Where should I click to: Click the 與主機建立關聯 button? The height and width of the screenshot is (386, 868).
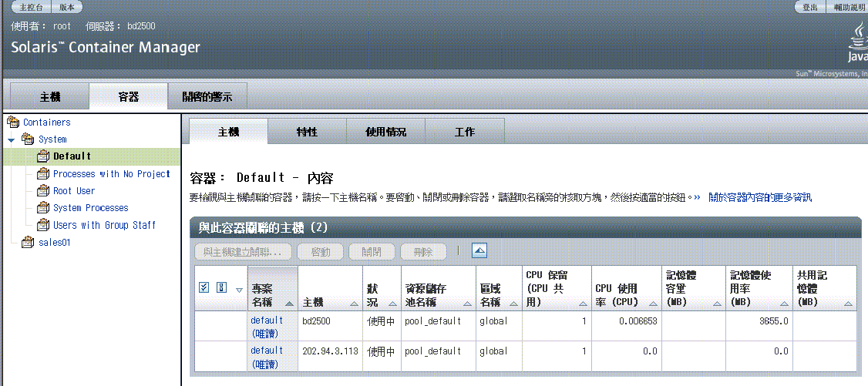click(x=243, y=252)
